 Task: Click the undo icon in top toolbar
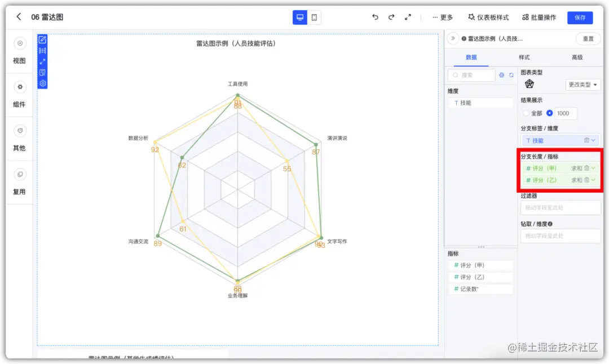coord(374,17)
